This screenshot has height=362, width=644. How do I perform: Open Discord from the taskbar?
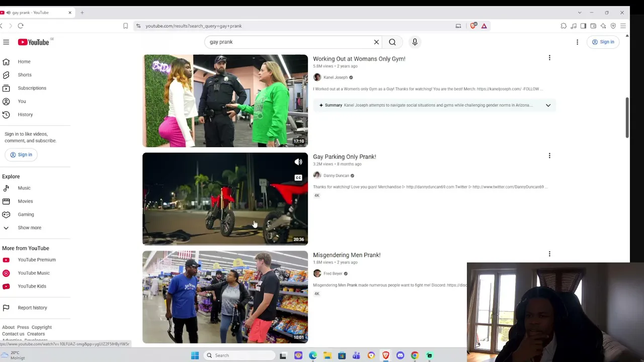(400, 355)
